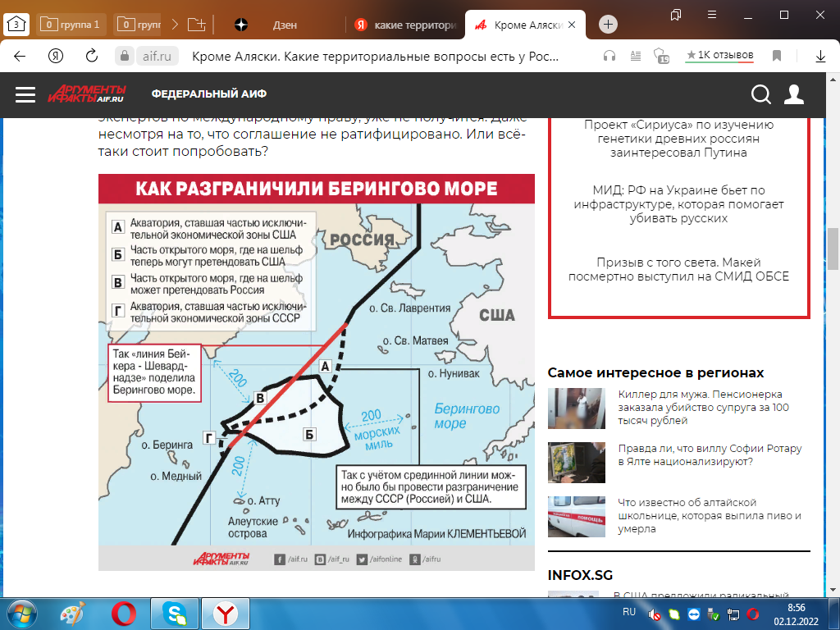Open the second collapsed tab group
The width and height of the screenshot is (840, 630).
click(x=138, y=25)
